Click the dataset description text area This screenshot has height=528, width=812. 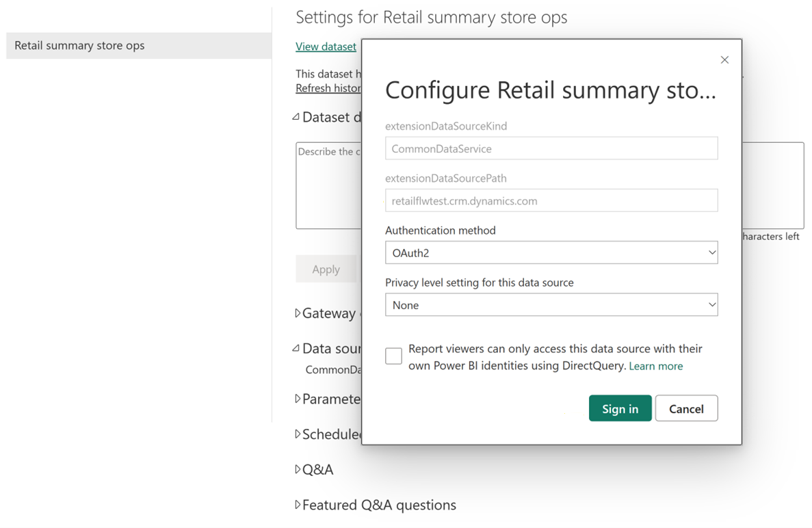[x=328, y=185]
